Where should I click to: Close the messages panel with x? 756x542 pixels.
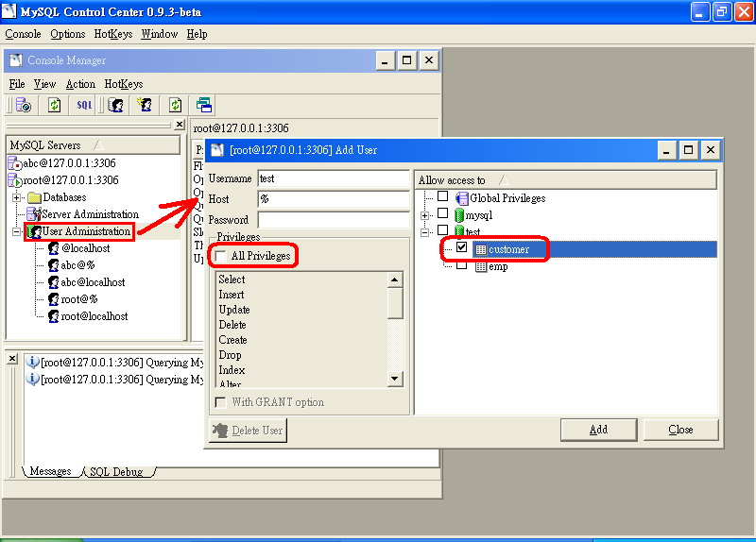point(12,359)
